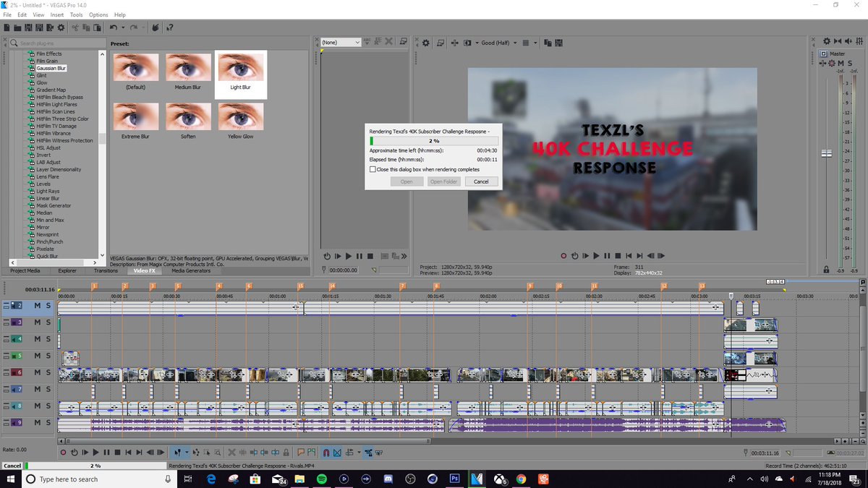Open the Undo history dropdown arrow
The image size is (868, 488).
tap(123, 27)
